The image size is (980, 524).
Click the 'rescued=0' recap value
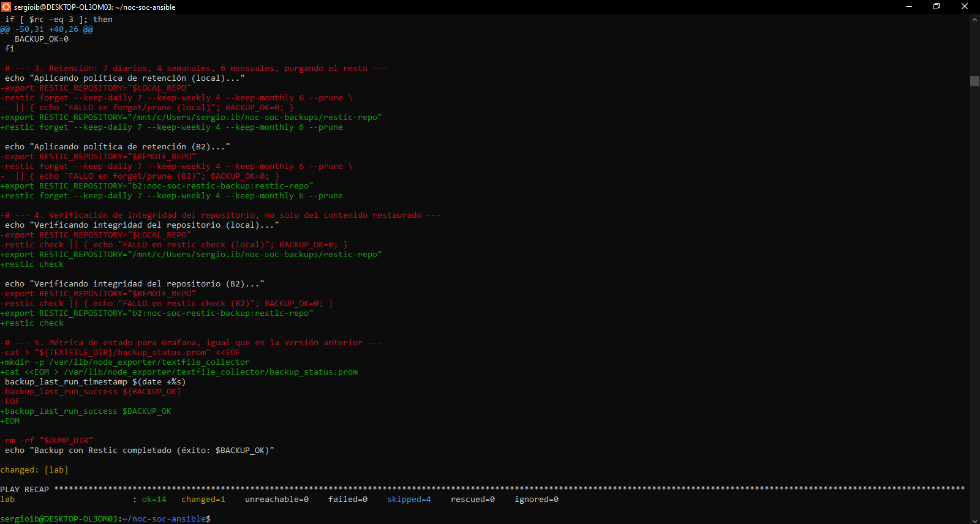point(473,500)
